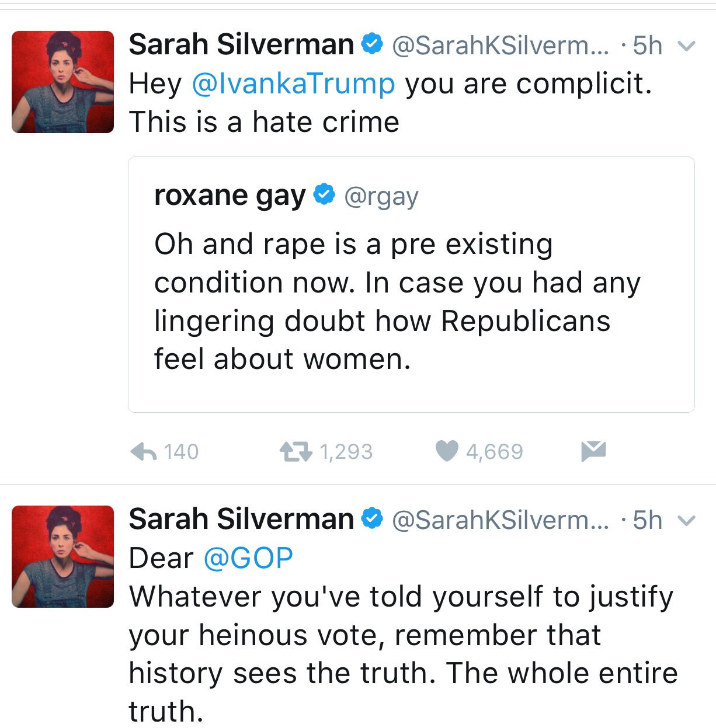Open the @IvankaTrump mention
This screenshot has width=716, height=728.
(x=293, y=83)
